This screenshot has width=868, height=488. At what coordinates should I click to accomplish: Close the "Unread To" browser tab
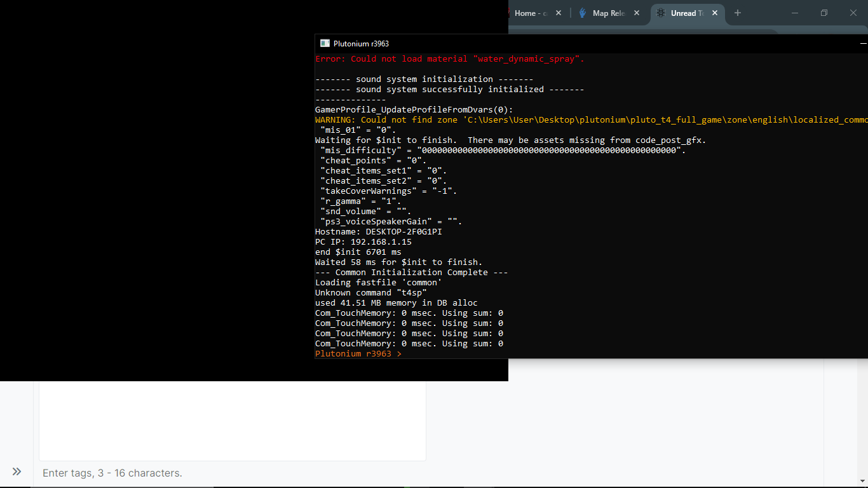click(715, 13)
